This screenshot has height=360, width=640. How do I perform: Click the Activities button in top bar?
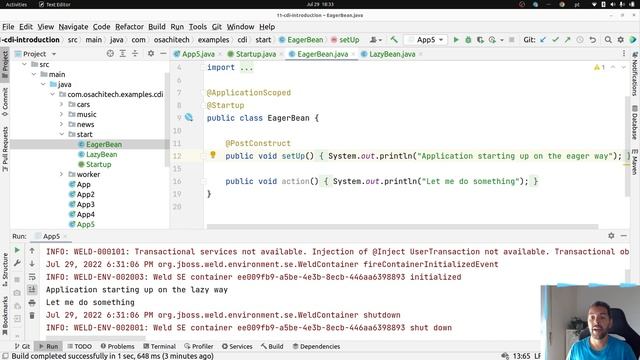click(x=16, y=4)
